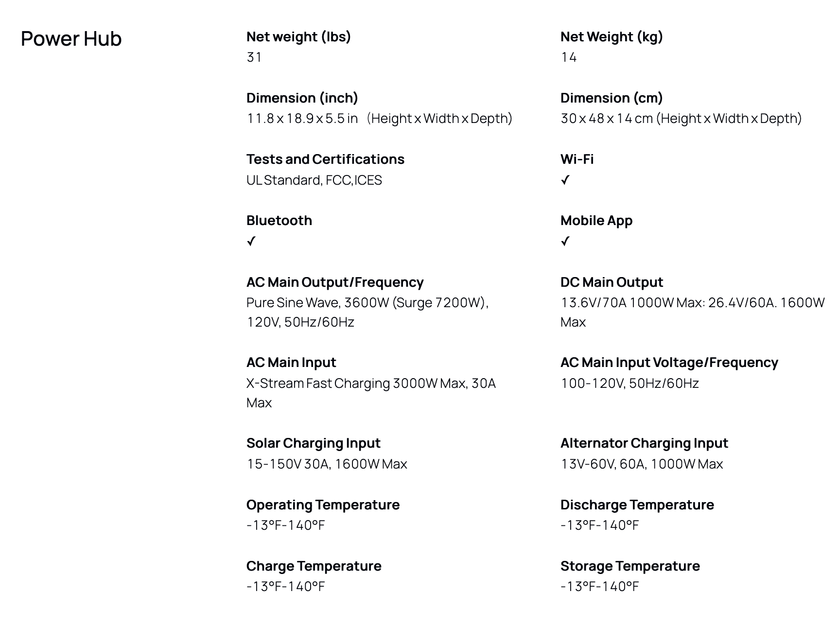840x627 pixels.
Task: Click the Bluetooth checkmark icon
Action: click(x=251, y=242)
